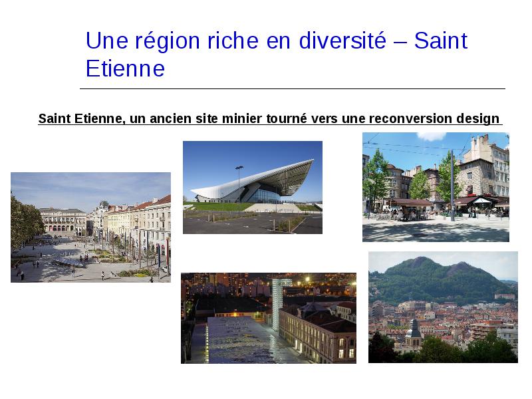Click the slide title mentioning Saint Etienne
Image resolution: width=532 pixels, height=399 pixels.
coord(277,55)
